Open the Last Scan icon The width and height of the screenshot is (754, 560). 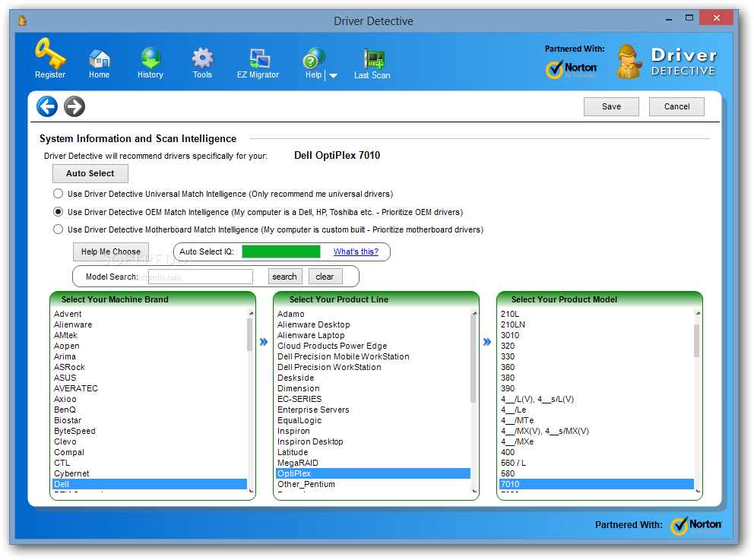click(x=373, y=59)
